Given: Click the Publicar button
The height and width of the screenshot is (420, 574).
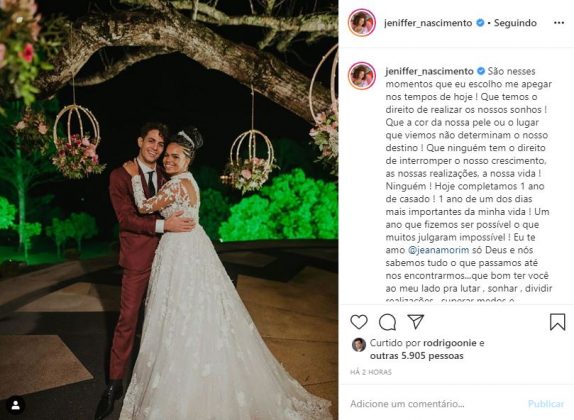Looking at the screenshot, I should [x=545, y=404].
